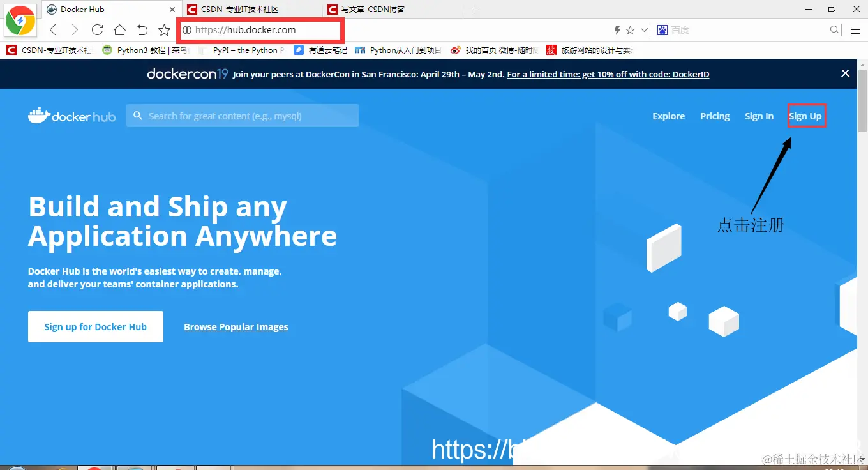Open a new tab with the plus button
The width and height of the screenshot is (868, 470).
[x=474, y=10]
